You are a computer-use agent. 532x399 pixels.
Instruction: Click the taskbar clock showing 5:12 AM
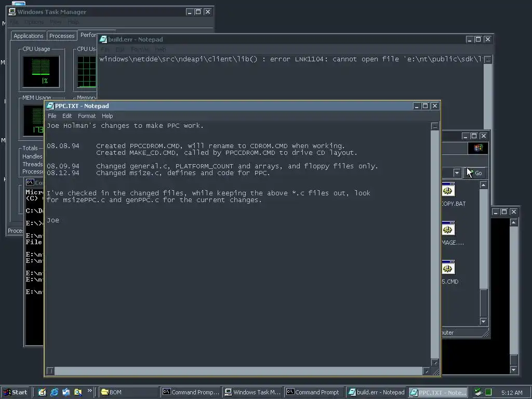pos(512,393)
